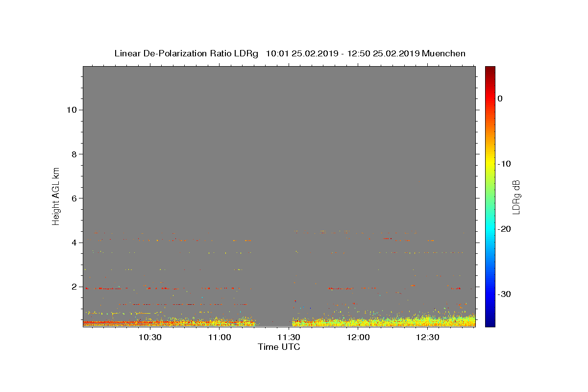Screen dimensions: 588x392
Task: Click the "Time UTC" axis label
Action: click(279, 347)
